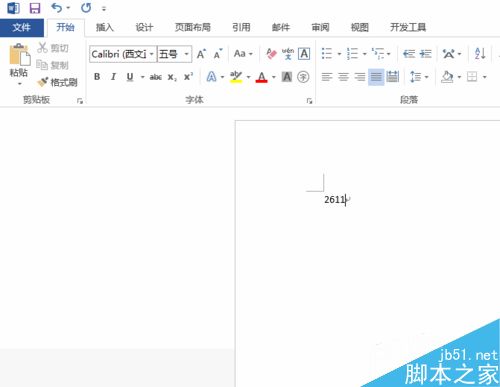Toggle bold formatting
500x387 pixels.
click(x=97, y=77)
